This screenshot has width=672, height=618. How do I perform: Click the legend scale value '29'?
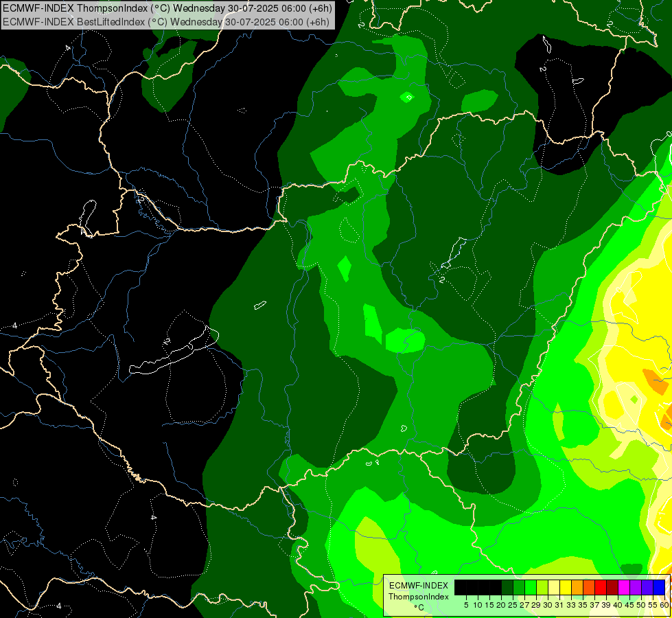click(x=536, y=605)
